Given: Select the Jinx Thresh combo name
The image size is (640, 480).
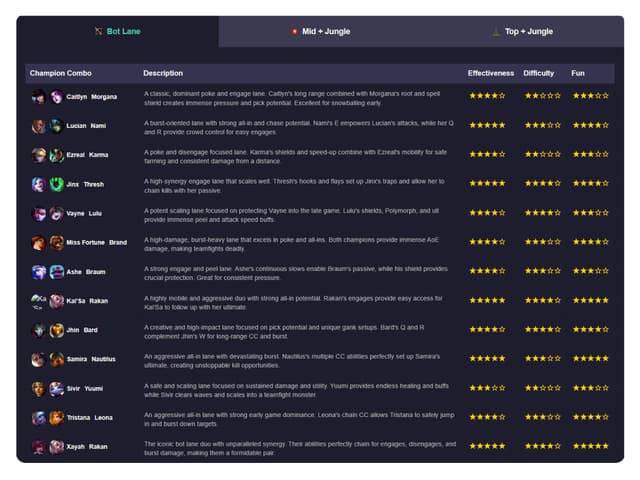Looking at the screenshot, I should (x=85, y=184).
